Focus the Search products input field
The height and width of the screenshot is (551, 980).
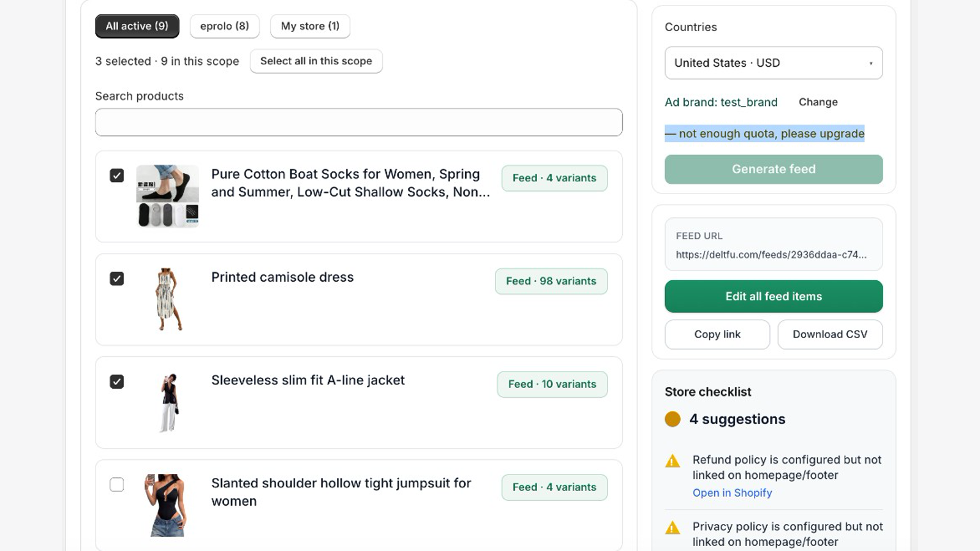[359, 122]
